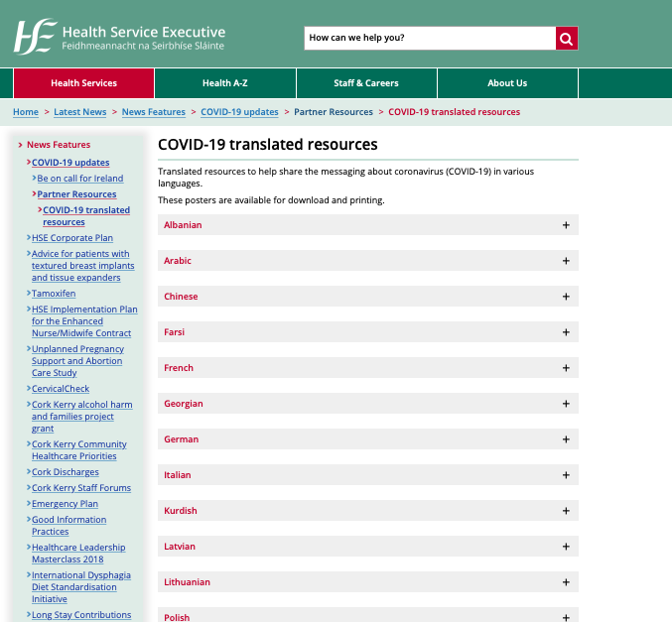Image resolution: width=672 pixels, height=622 pixels.
Task: Open Be on call for Ireland link
Action: [80, 179]
